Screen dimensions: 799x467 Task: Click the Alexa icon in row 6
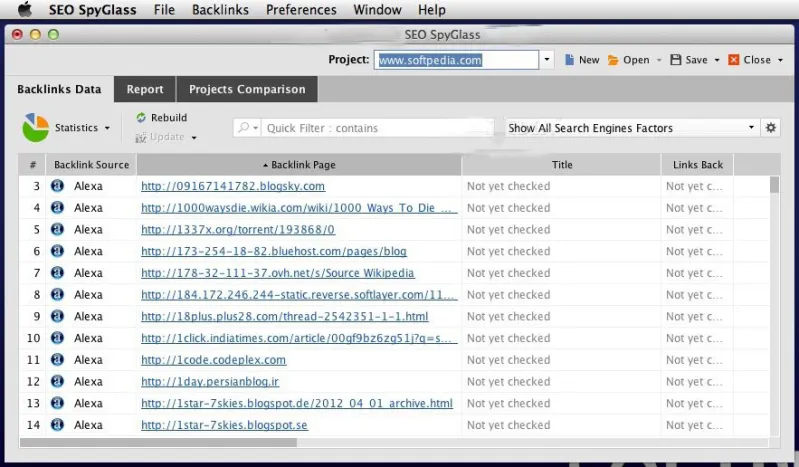58,251
